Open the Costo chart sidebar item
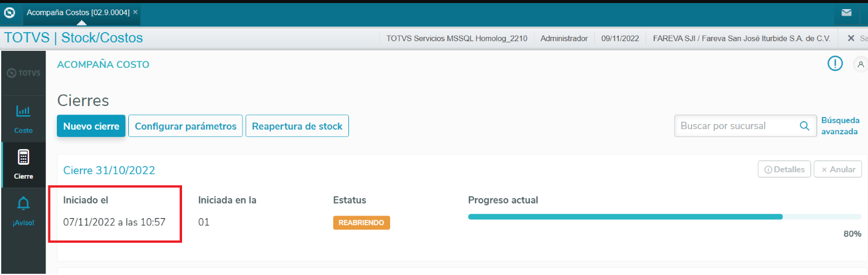 (x=23, y=118)
